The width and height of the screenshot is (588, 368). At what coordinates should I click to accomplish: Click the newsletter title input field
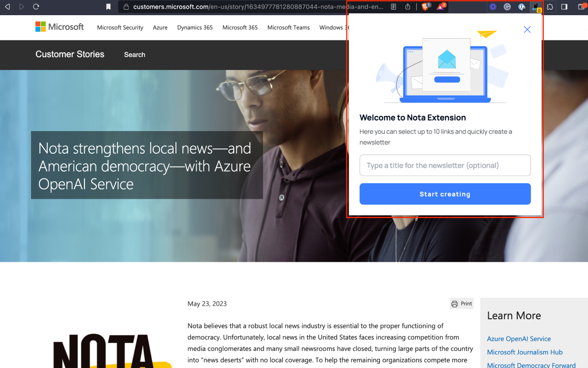tap(445, 165)
